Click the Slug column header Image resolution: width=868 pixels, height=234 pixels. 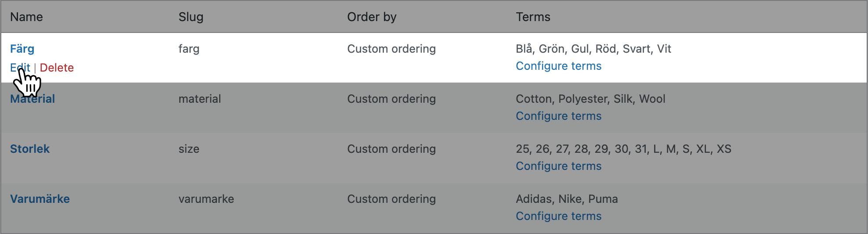[x=191, y=17]
